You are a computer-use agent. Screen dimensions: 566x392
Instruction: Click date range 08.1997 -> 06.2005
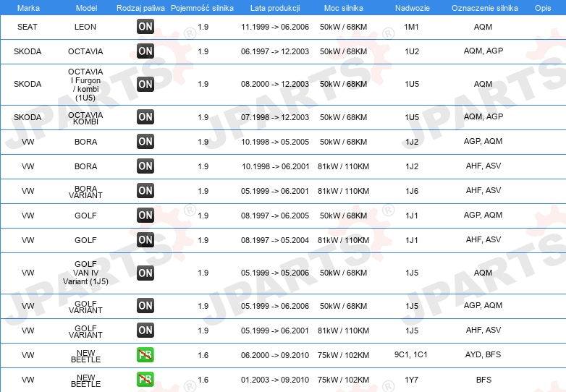pos(275,216)
